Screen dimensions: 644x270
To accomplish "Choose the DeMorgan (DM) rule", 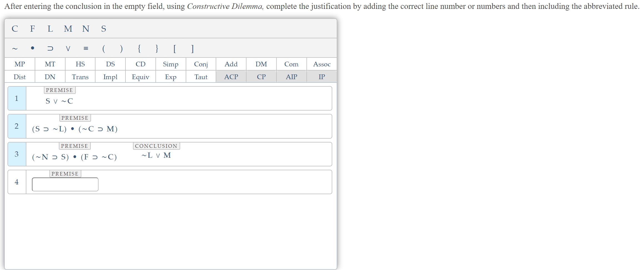I will tap(261, 64).
